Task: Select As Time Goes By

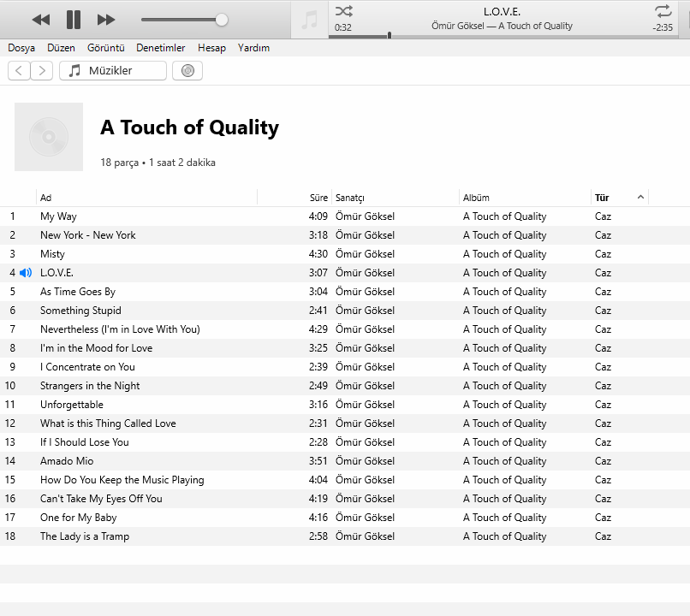Action: coord(78,292)
